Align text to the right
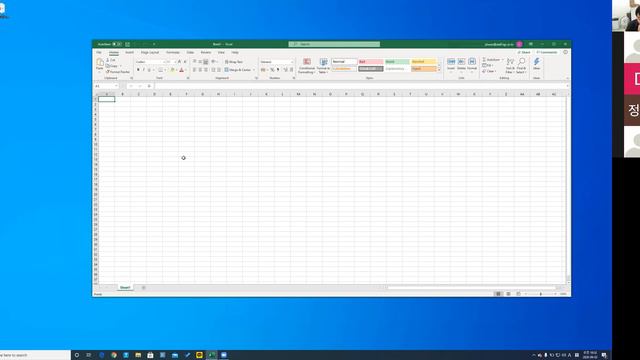Screen dimensions: 640x360 (206, 70)
